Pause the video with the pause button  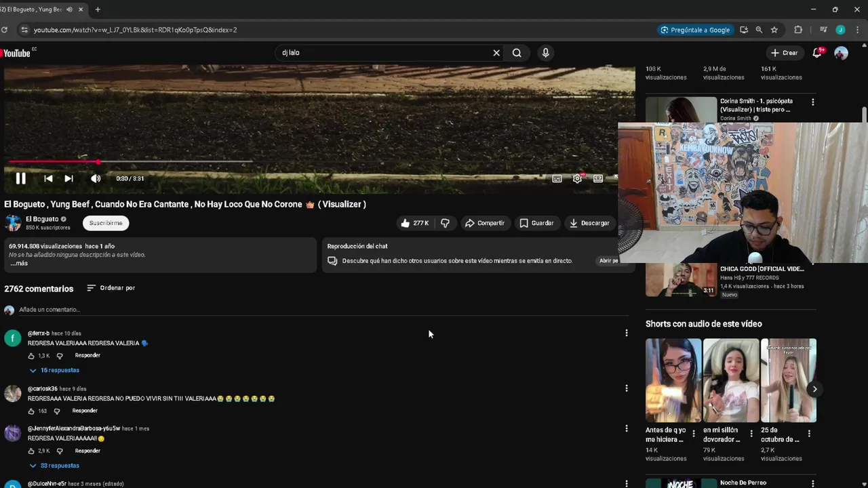(20, 178)
